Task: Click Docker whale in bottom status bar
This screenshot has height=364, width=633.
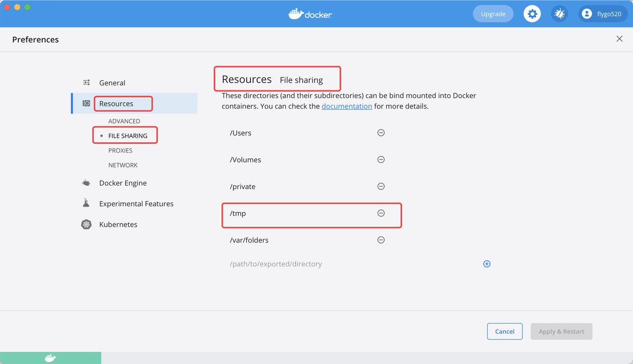Action: (50, 358)
